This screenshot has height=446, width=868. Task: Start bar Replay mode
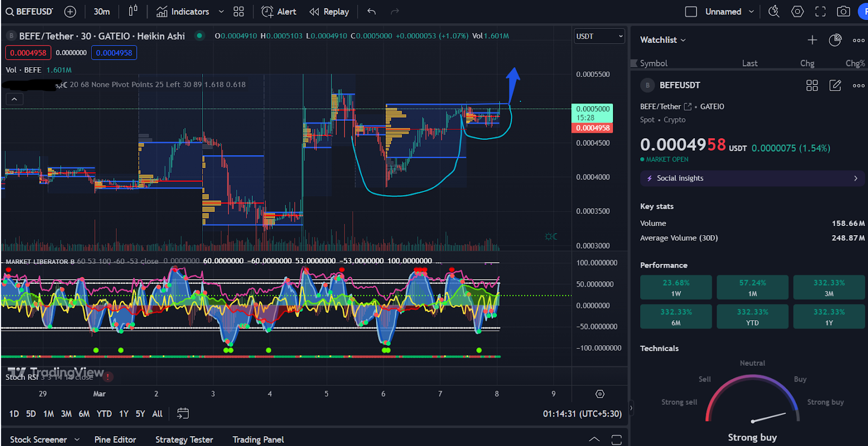pyautogui.click(x=329, y=11)
